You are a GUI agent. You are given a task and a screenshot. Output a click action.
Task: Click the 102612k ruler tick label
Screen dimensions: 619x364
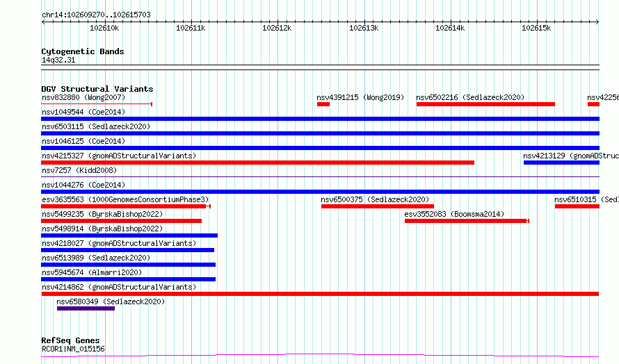pyautogui.click(x=277, y=28)
